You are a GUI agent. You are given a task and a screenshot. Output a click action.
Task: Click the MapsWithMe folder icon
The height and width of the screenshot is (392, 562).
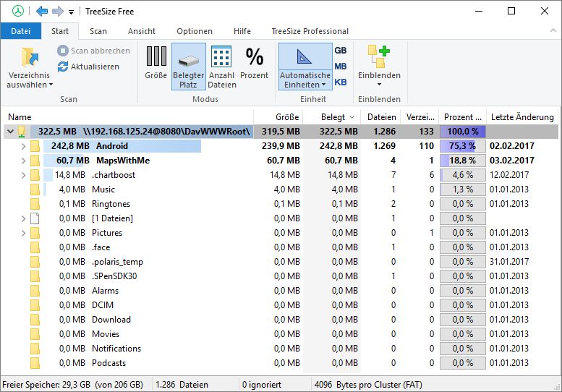pyautogui.click(x=35, y=161)
